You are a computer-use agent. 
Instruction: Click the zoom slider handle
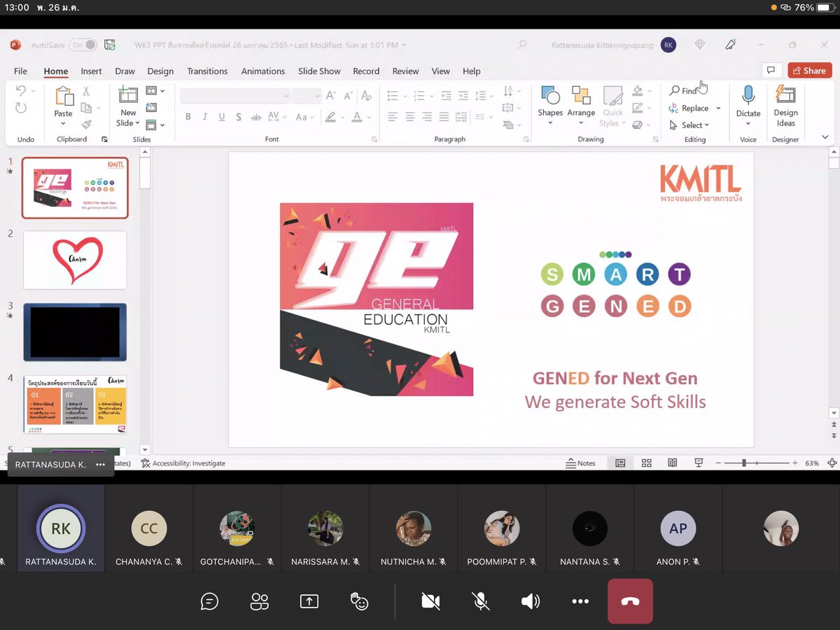pos(744,463)
